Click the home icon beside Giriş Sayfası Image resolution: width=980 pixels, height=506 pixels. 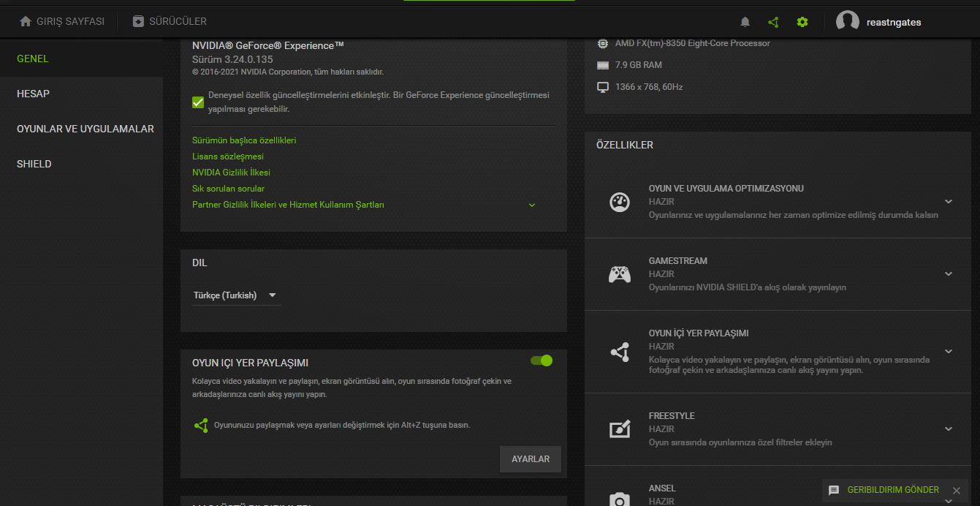[26, 21]
